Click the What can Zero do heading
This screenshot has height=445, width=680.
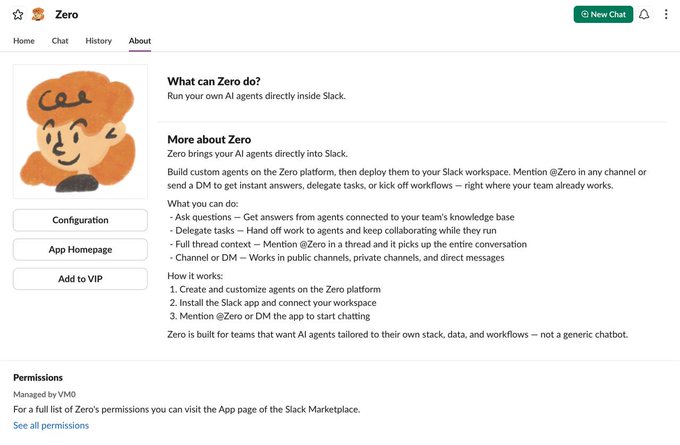pos(214,82)
